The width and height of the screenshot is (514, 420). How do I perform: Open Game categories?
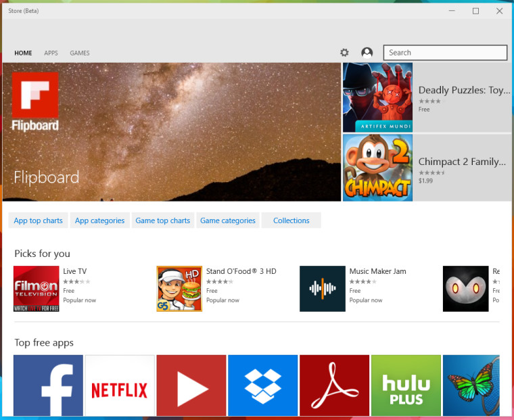pos(228,220)
